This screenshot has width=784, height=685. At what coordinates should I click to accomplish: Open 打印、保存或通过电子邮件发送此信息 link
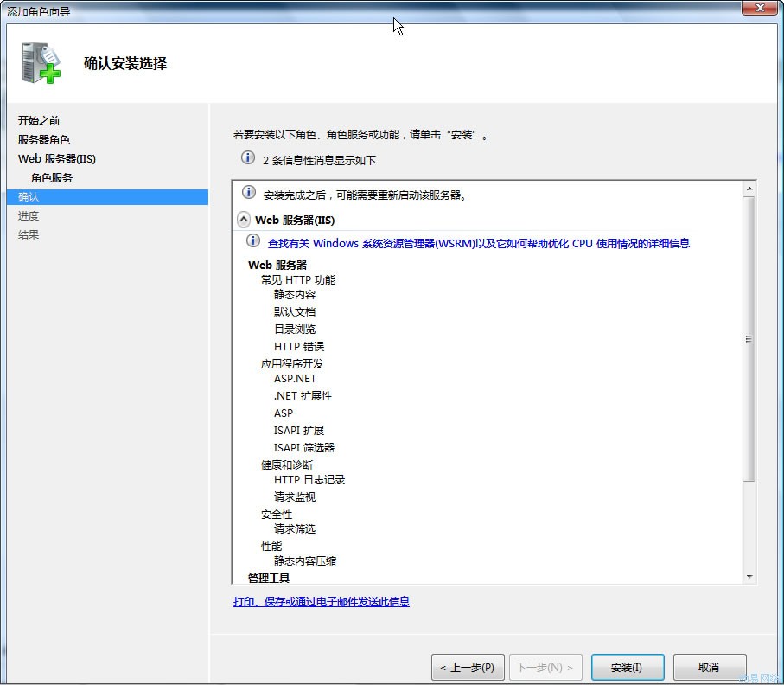point(321,601)
